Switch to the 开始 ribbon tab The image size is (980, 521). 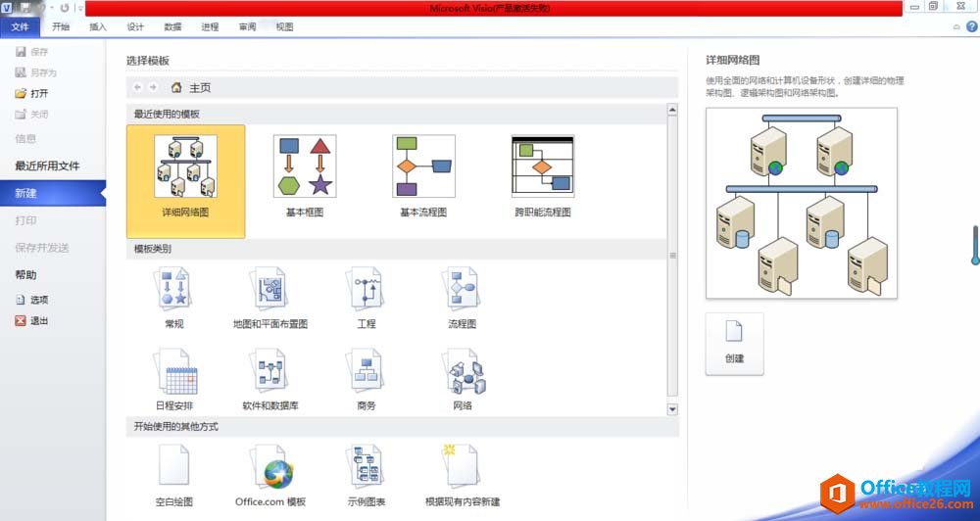(x=61, y=26)
